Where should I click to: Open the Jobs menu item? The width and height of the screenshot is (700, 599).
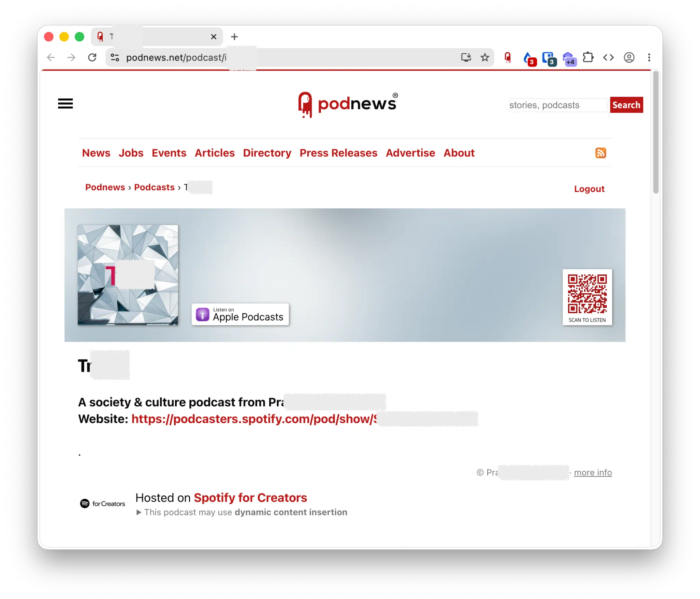[x=131, y=153]
